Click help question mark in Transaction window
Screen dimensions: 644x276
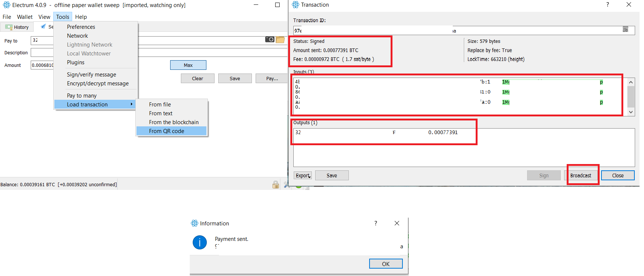click(x=607, y=4)
